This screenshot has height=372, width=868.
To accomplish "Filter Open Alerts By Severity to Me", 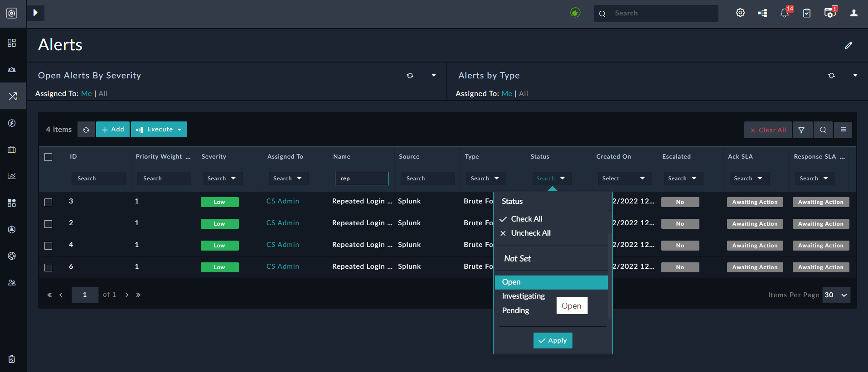I will pyautogui.click(x=86, y=94).
